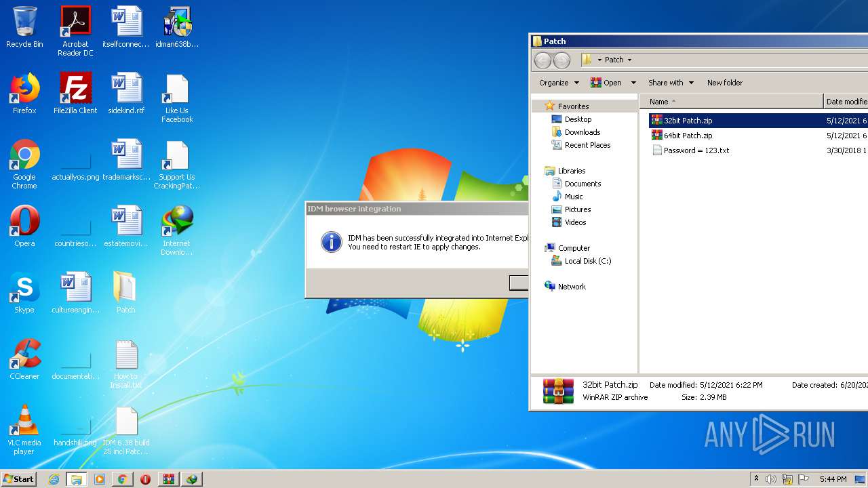
Task: Open Chrome from the taskbar
Action: tap(122, 479)
